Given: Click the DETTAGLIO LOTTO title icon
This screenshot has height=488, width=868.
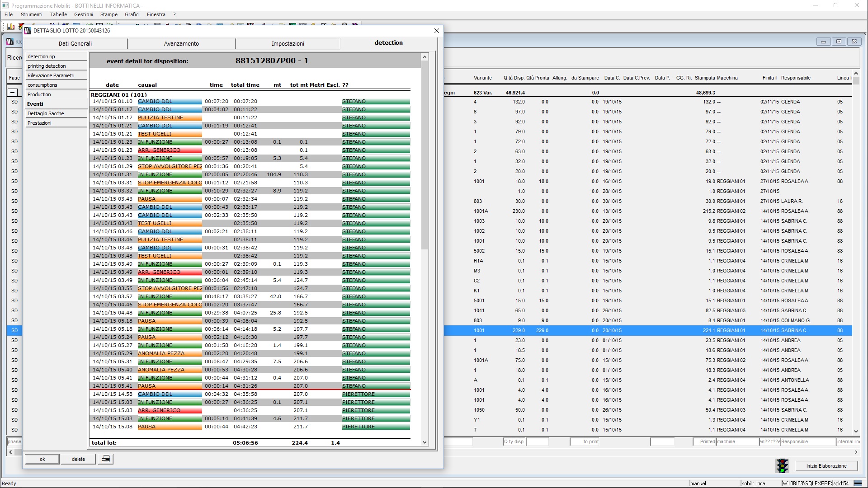Looking at the screenshot, I should click(28, 31).
